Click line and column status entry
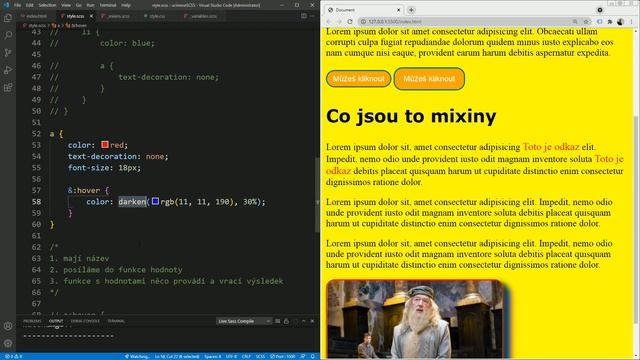 [x=176, y=356]
